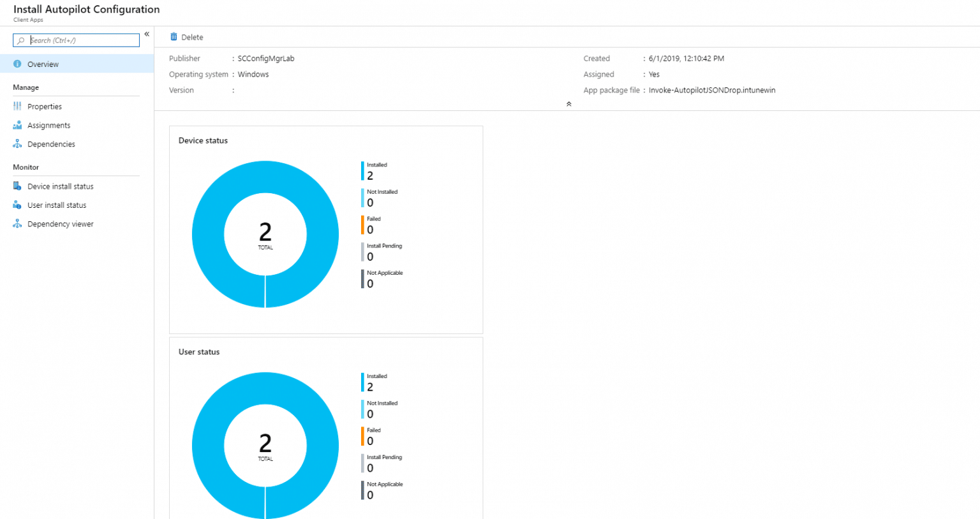This screenshot has width=980, height=519.
Task: Click the Delete button in the toolbar
Action: coord(186,37)
